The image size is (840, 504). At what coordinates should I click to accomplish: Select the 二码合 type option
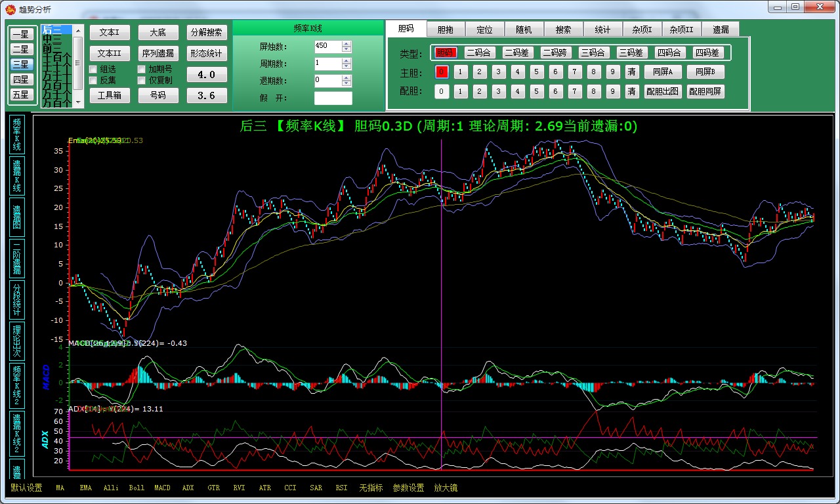point(480,52)
